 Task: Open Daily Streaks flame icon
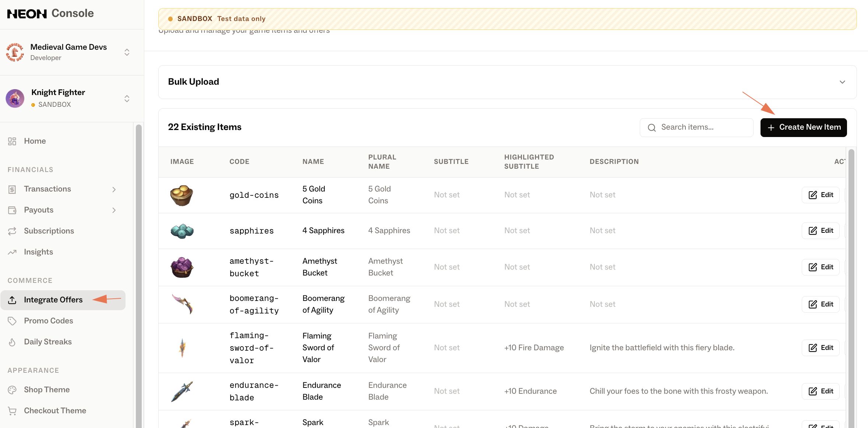[12, 342]
